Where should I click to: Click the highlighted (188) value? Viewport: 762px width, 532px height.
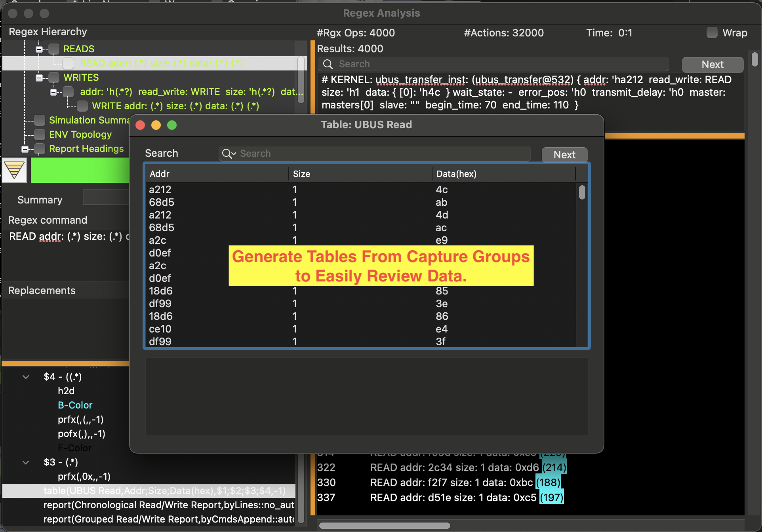pos(548,483)
